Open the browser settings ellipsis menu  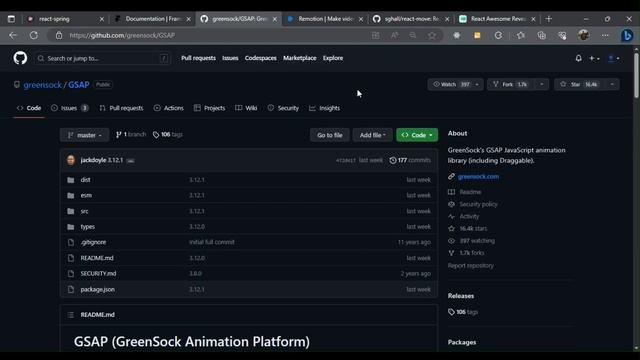pyautogui.click(x=605, y=36)
